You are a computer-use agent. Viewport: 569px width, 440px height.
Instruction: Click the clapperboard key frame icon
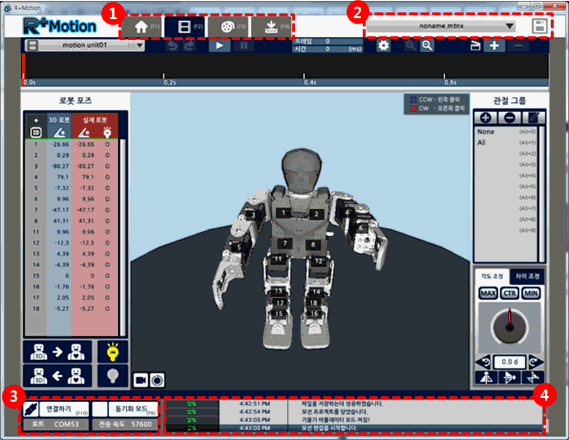(475, 46)
